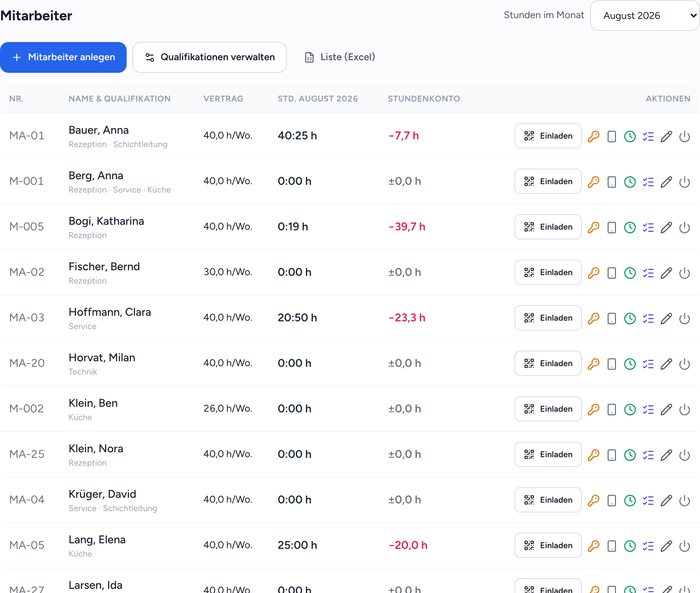Open the clock icon for Klein, Nora
Screen dimensions: 700x593
(630, 455)
